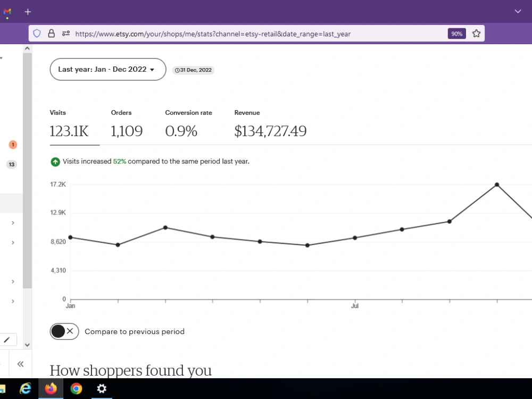Click the sidebar scroll down arrow
Screen dimensions: 532x399
point(28,345)
